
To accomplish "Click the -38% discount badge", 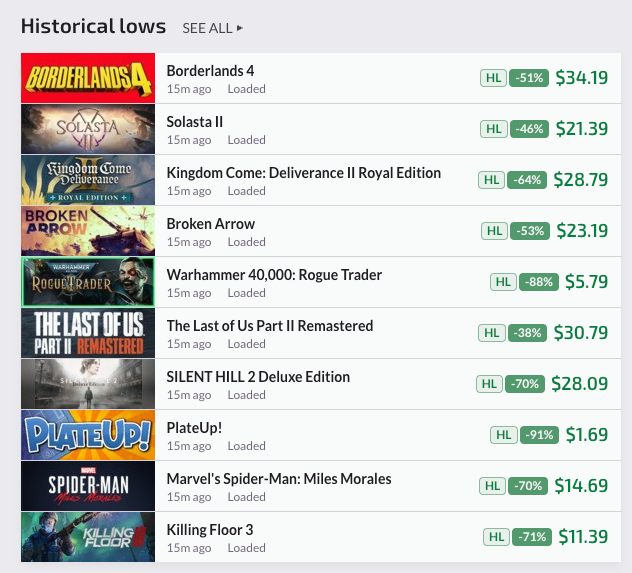I will [x=527, y=333].
